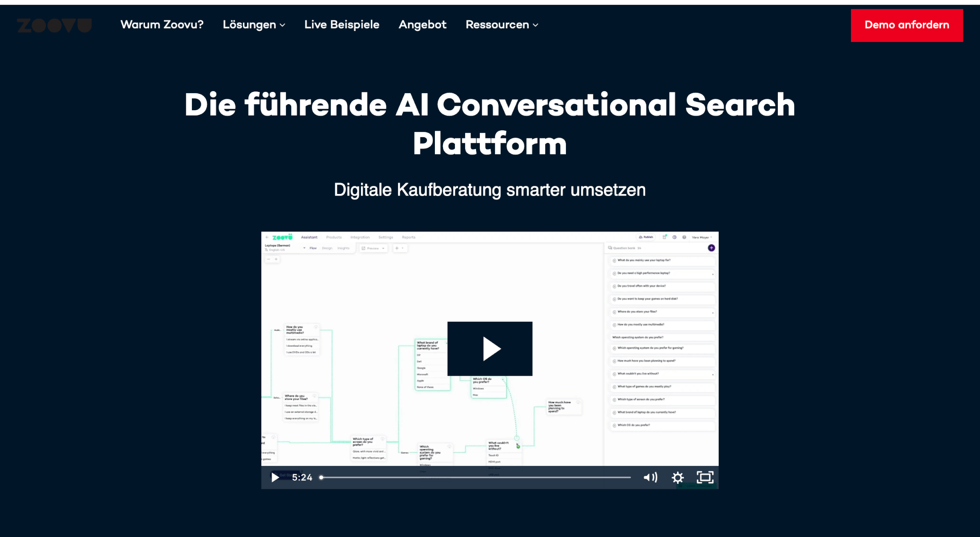980x537 pixels.
Task: Go to Live Beispiele
Action: [342, 25]
